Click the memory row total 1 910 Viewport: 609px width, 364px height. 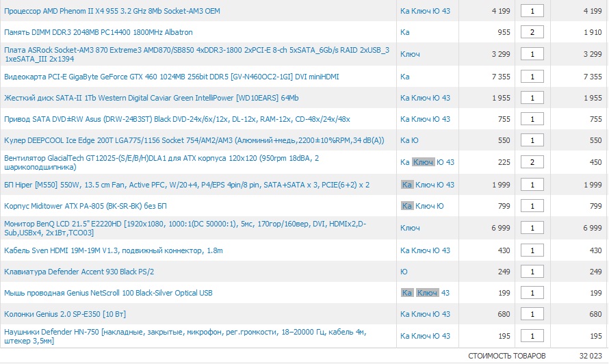point(593,32)
